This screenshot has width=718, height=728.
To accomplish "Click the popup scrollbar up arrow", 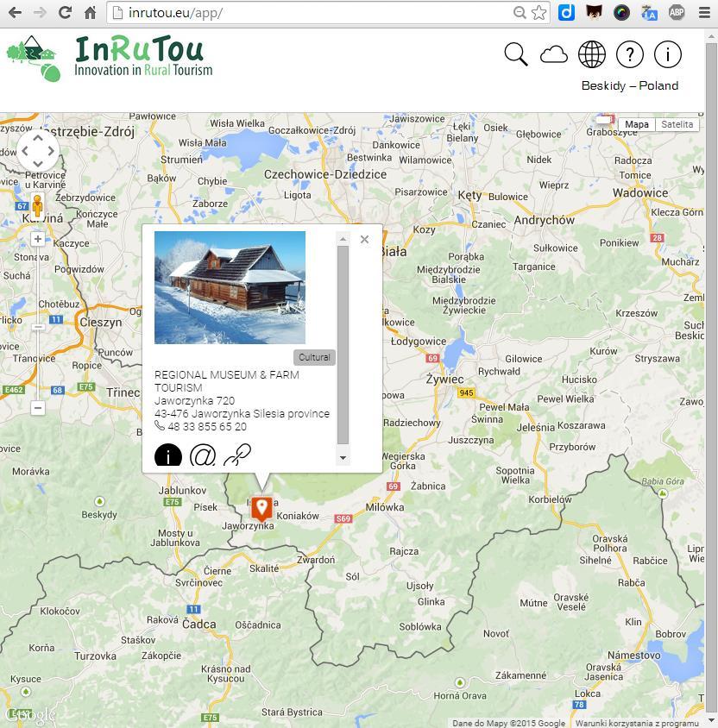I will pyautogui.click(x=343, y=239).
